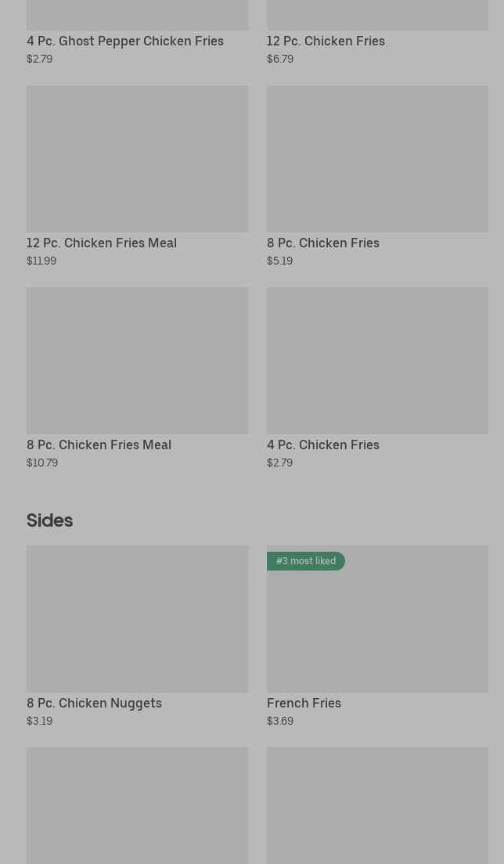Select the item title priced at $6.79

(326, 41)
